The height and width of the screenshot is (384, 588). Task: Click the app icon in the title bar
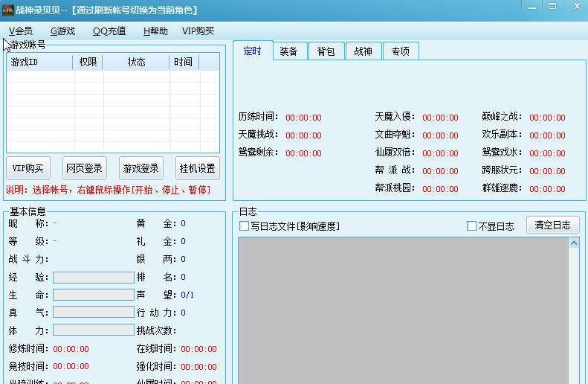pos(7,10)
